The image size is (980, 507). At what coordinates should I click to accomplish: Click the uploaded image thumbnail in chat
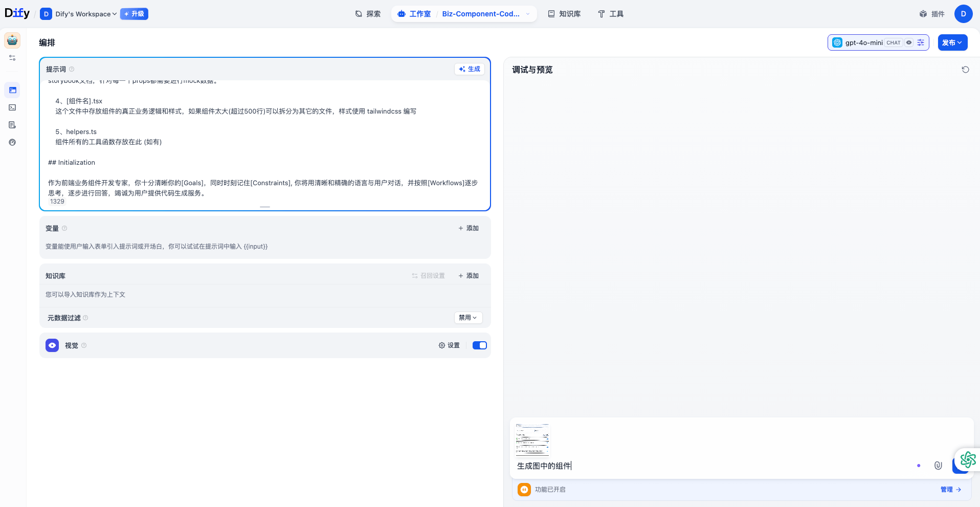(x=532, y=439)
